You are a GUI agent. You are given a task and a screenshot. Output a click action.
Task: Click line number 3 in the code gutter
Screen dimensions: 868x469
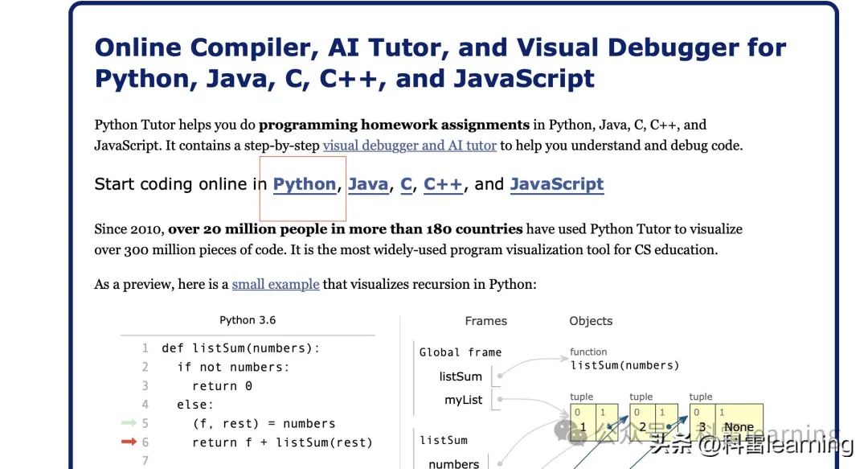pos(145,386)
